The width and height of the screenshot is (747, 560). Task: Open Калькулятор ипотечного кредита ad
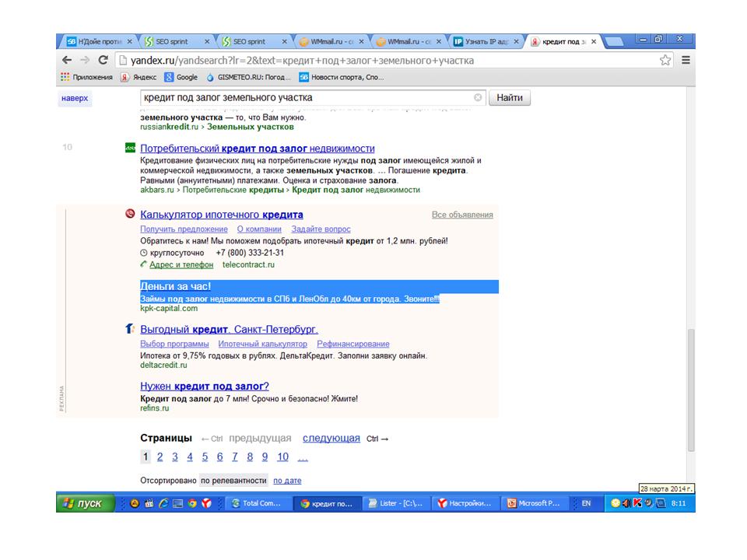point(222,215)
